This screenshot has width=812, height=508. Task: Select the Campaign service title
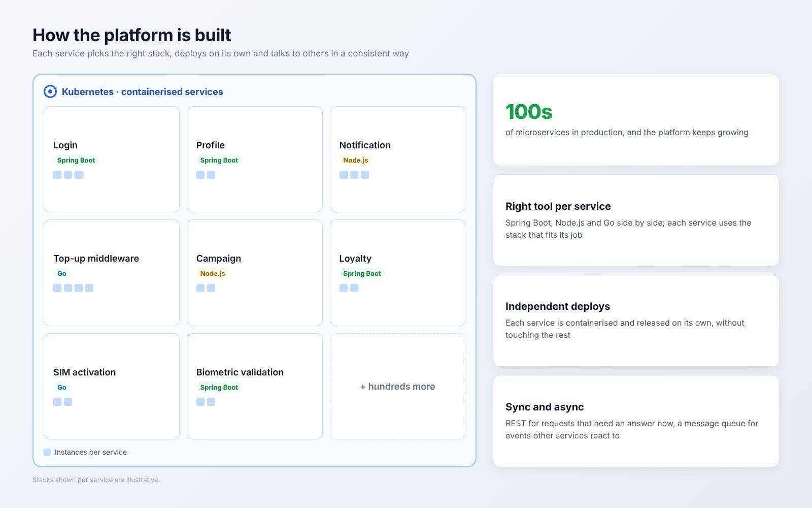[x=219, y=259]
